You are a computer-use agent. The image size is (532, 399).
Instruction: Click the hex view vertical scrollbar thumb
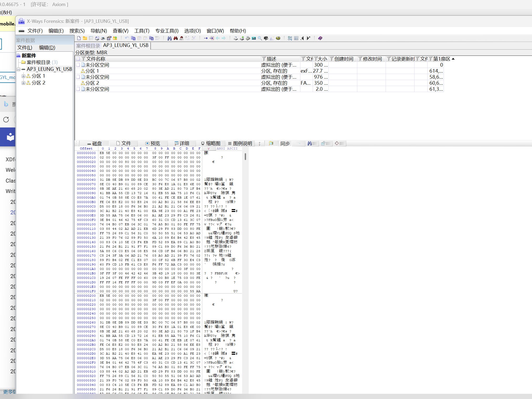coord(245,157)
